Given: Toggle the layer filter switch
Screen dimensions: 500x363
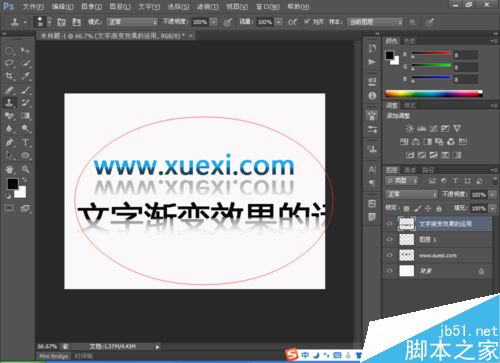Looking at the screenshot, I should (x=495, y=180).
